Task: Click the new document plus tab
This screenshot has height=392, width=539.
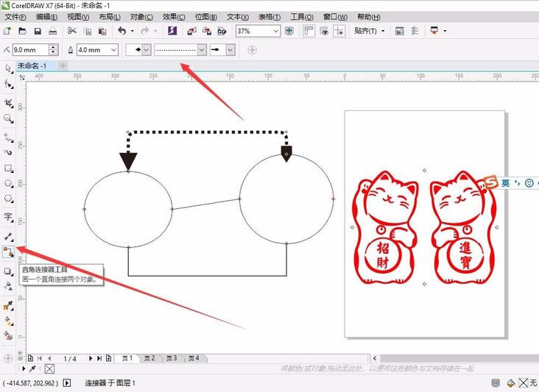Action: (63, 65)
